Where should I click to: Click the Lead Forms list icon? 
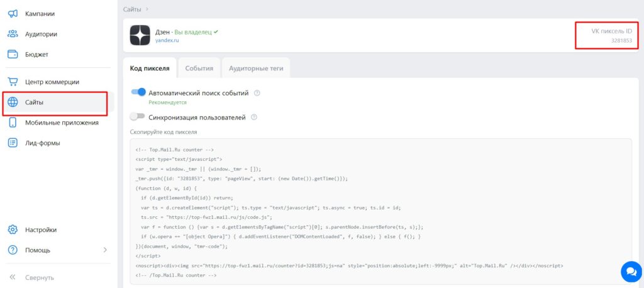pyautogui.click(x=13, y=143)
